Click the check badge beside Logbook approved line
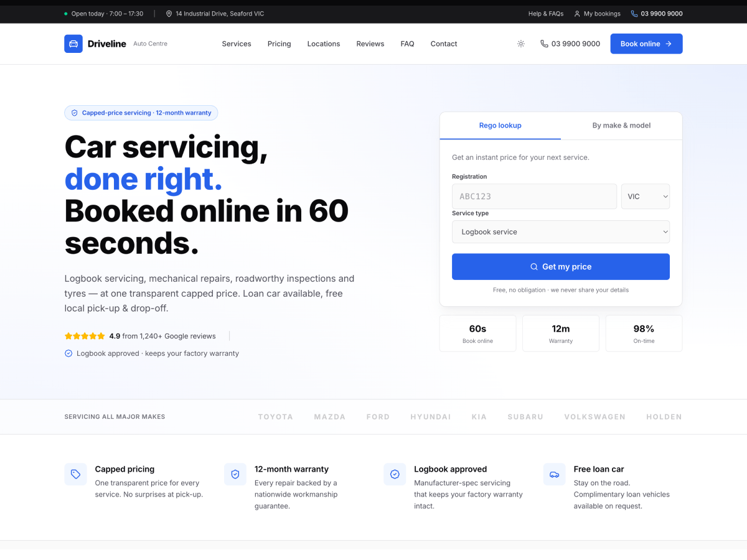The height and width of the screenshot is (560, 747). (68, 353)
